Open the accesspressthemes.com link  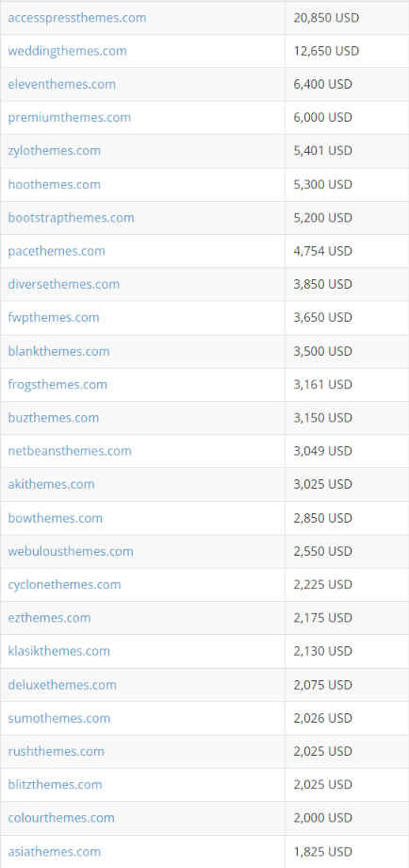tap(77, 18)
